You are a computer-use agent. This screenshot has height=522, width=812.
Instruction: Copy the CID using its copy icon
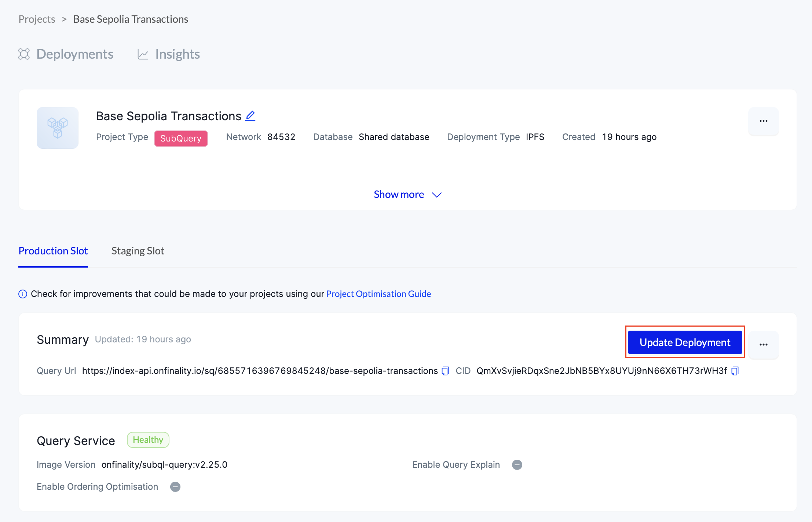[735, 371]
